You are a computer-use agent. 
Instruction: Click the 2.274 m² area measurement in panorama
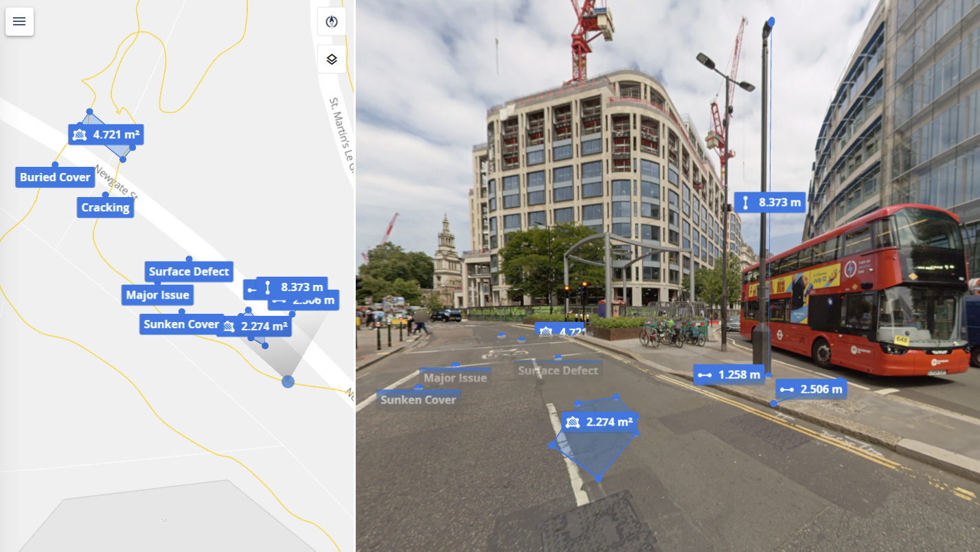point(600,422)
